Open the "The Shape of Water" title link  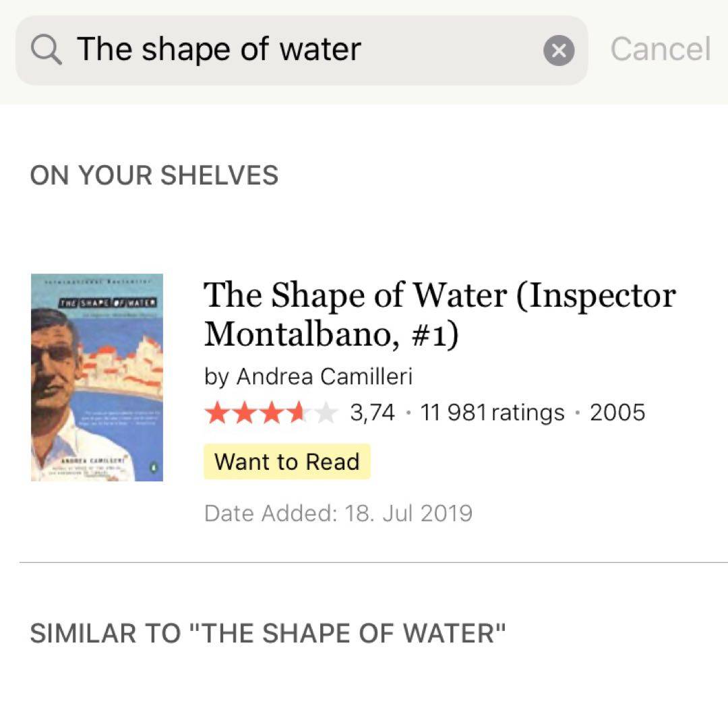[439, 313]
